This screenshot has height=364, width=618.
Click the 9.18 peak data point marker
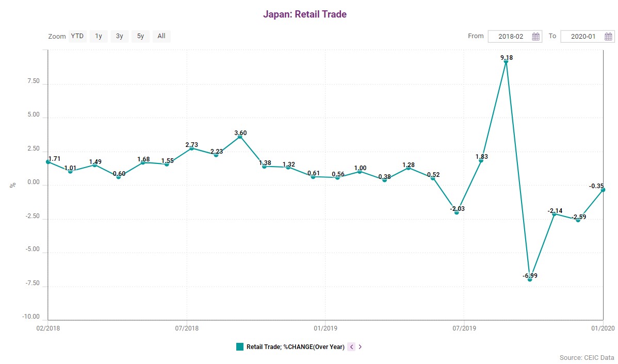506,61
